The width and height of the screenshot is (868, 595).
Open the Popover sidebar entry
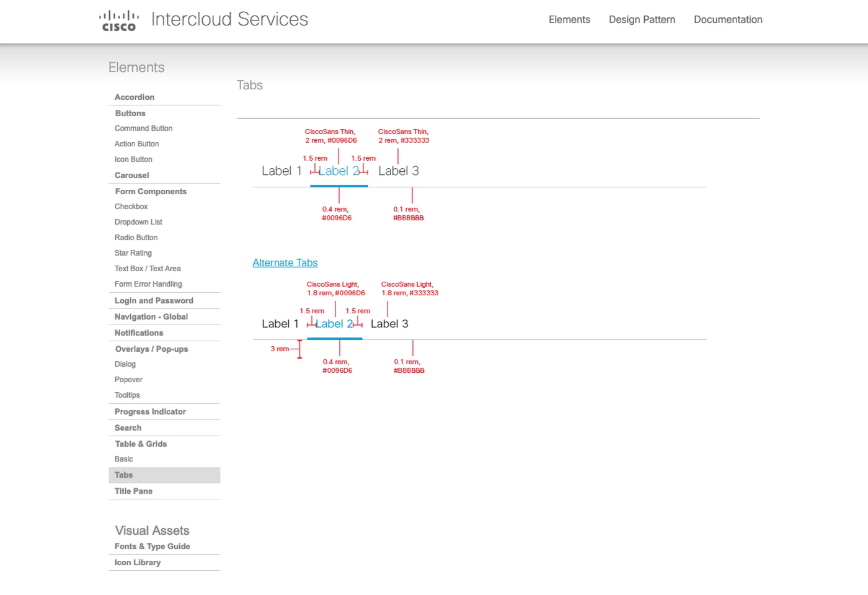pyautogui.click(x=128, y=380)
